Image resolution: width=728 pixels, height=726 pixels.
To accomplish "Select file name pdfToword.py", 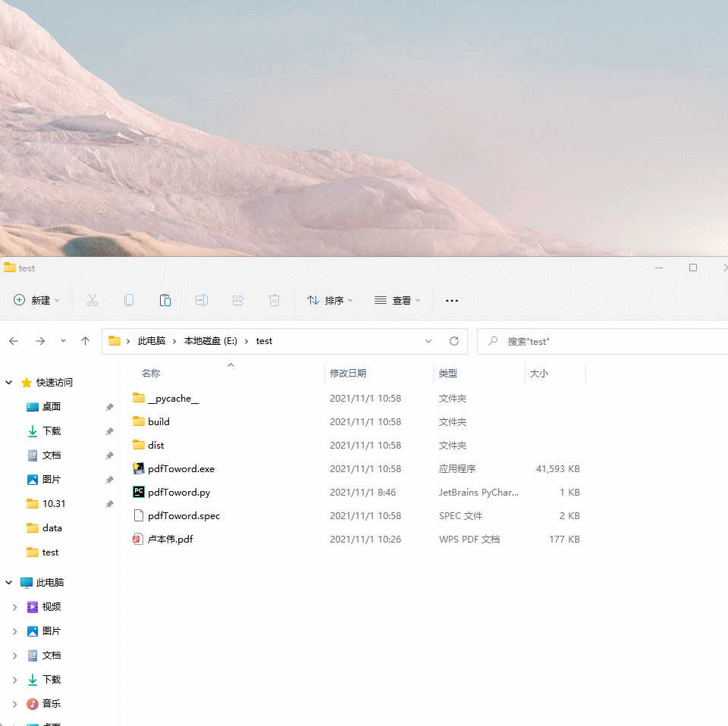I will 179,492.
